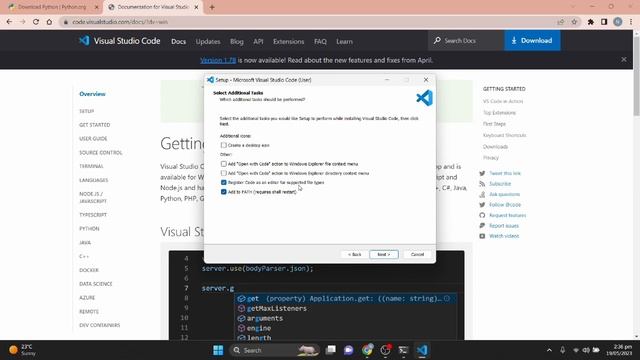Open the Updates nav item

(x=208, y=41)
